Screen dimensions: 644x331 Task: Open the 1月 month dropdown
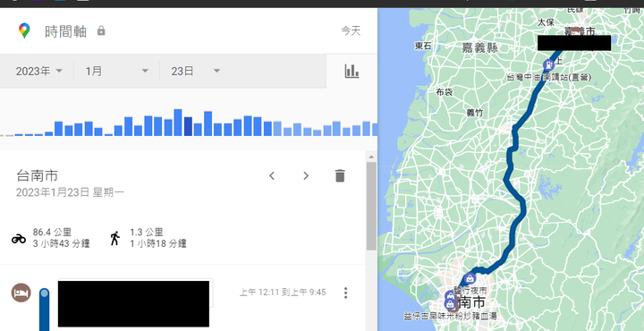[x=116, y=71]
